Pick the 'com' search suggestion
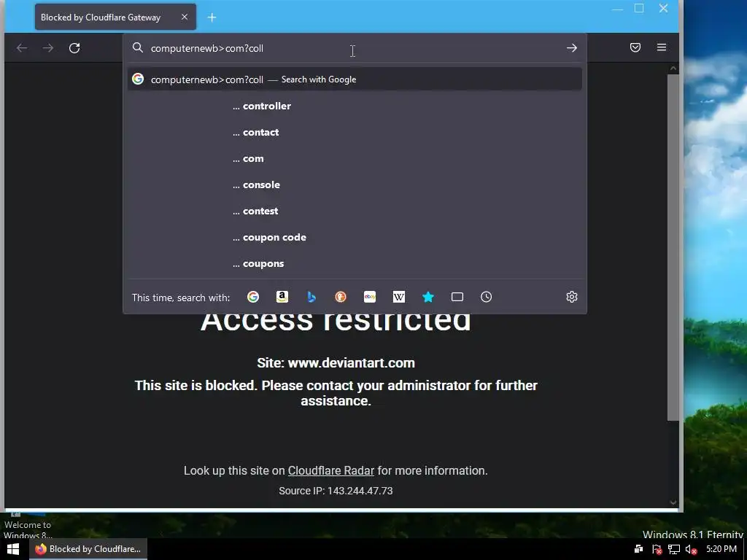This screenshot has width=747, height=560. coord(355,158)
